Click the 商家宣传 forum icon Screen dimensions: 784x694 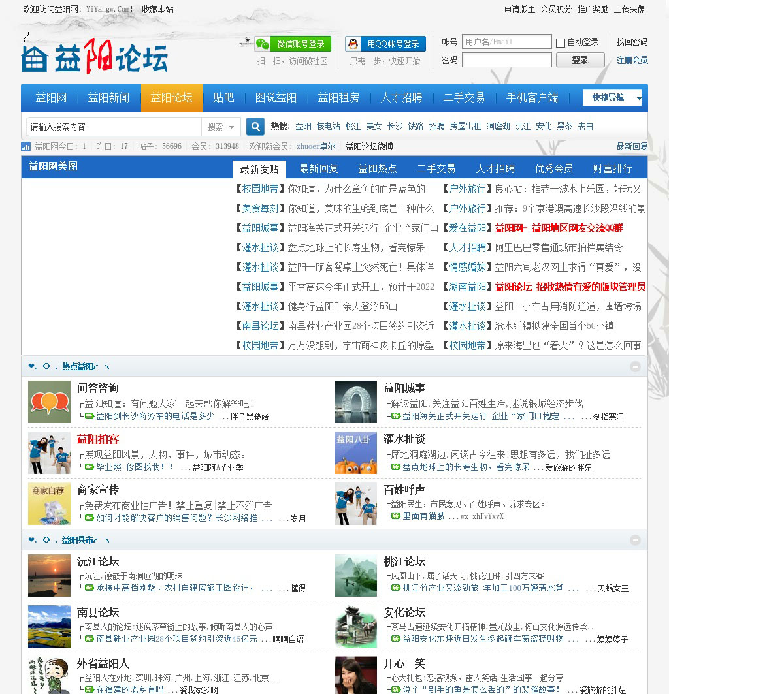[49, 503]
